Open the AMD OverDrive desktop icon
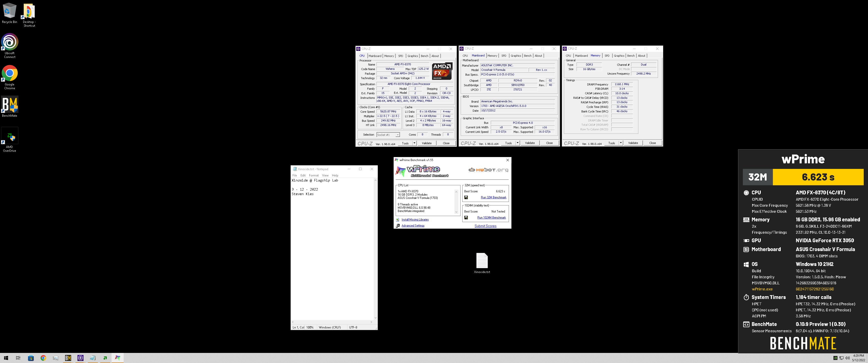Screen dimensions: 868x363 pos(9,140)
